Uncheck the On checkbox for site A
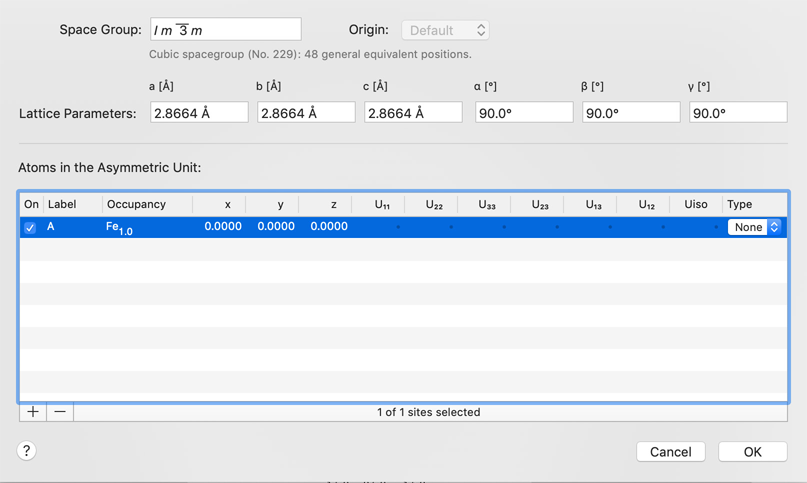The image size is (807, 483). (30, 228)
